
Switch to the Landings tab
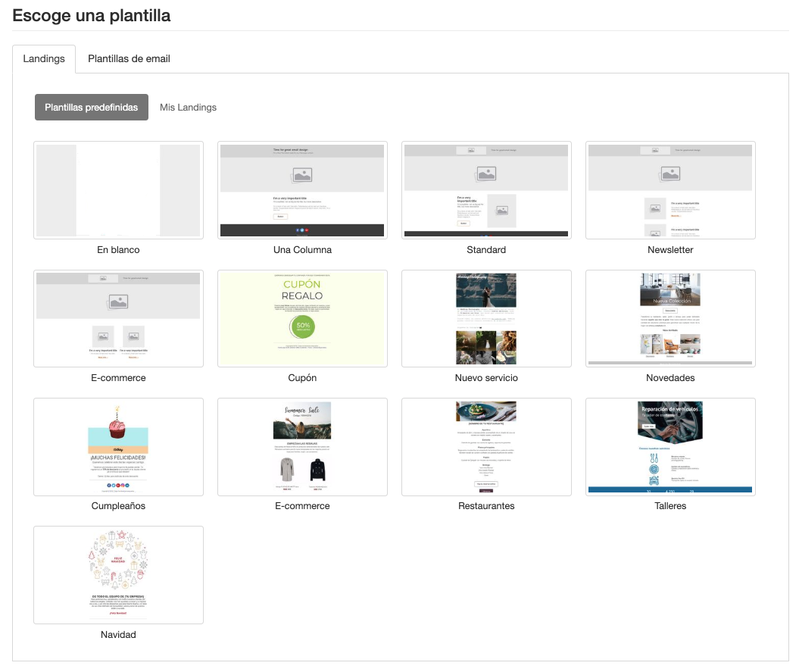[44, 58]
